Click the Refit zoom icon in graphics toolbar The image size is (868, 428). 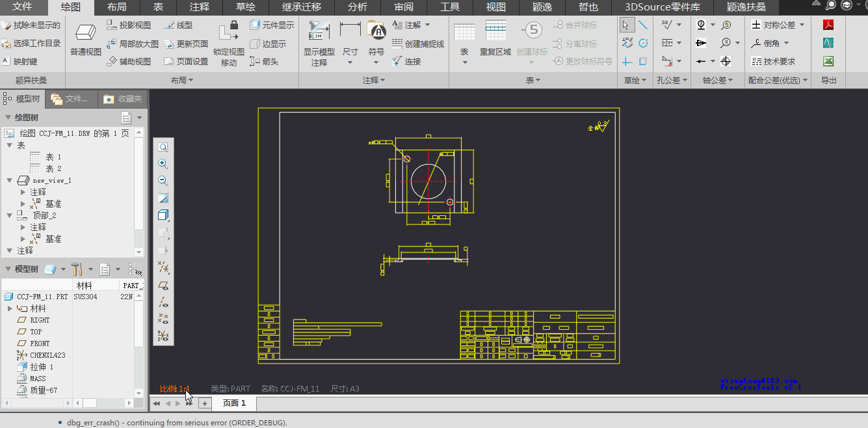(163, 147)
